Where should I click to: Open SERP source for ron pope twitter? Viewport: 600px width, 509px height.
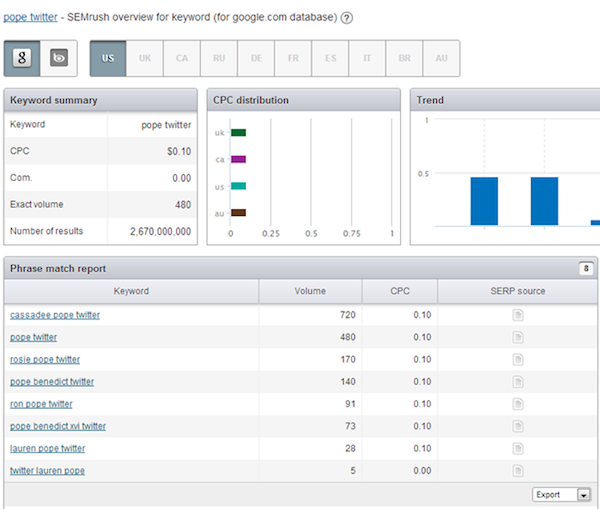(x=518, y=404)
